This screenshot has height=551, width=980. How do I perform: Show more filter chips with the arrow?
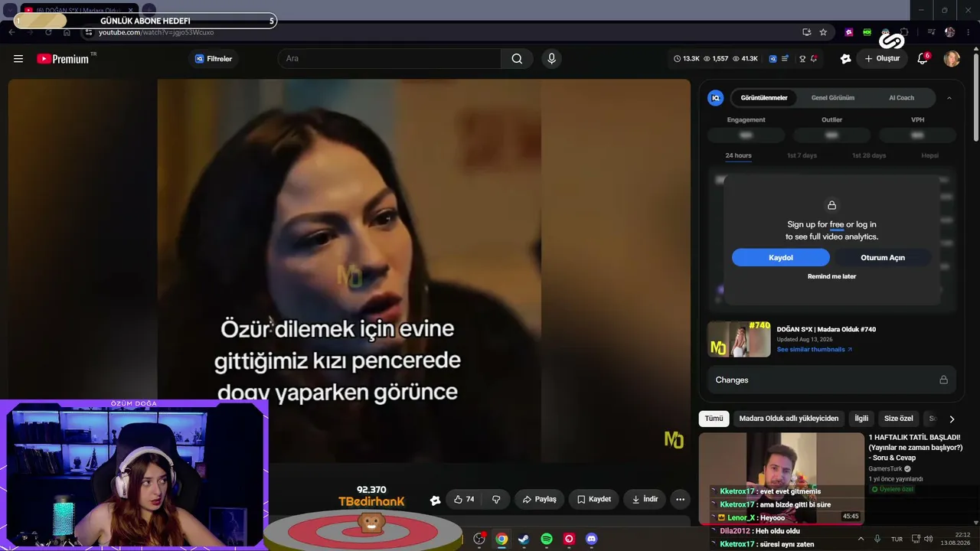tap(952, 419)
